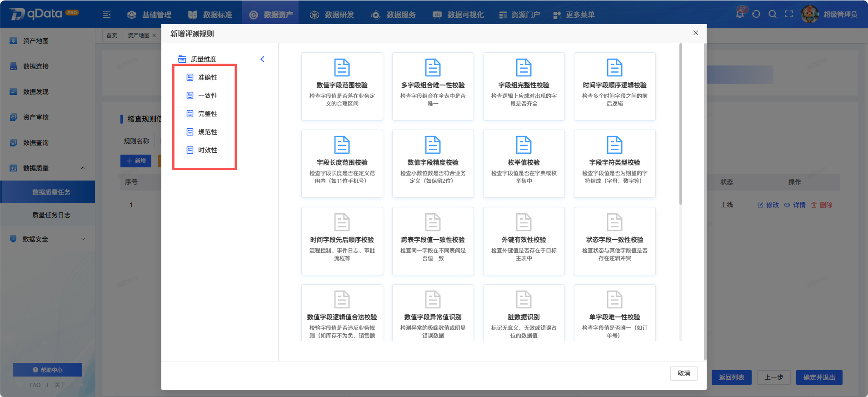Open the 基础管理 top menu
Image resolution: width=868 pixels, height=397 pixels.
coord(149,15)
